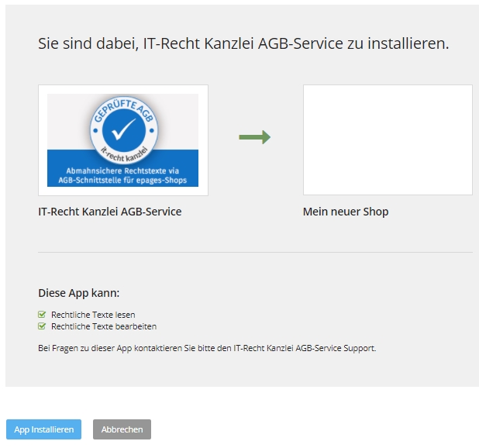Click the 'IT-Recht Kanzlei AGB-Service' label under the image
This screenshot has height=448, width=479.
(109, 212)
